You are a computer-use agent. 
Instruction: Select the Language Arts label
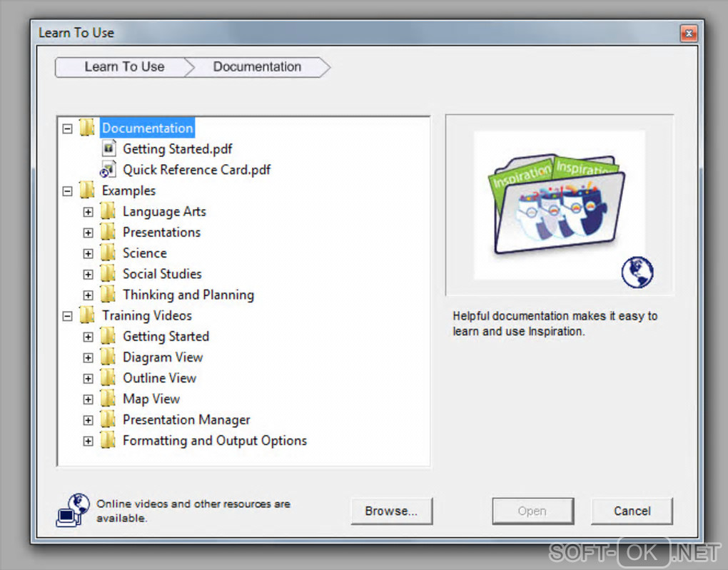[164, 212]
